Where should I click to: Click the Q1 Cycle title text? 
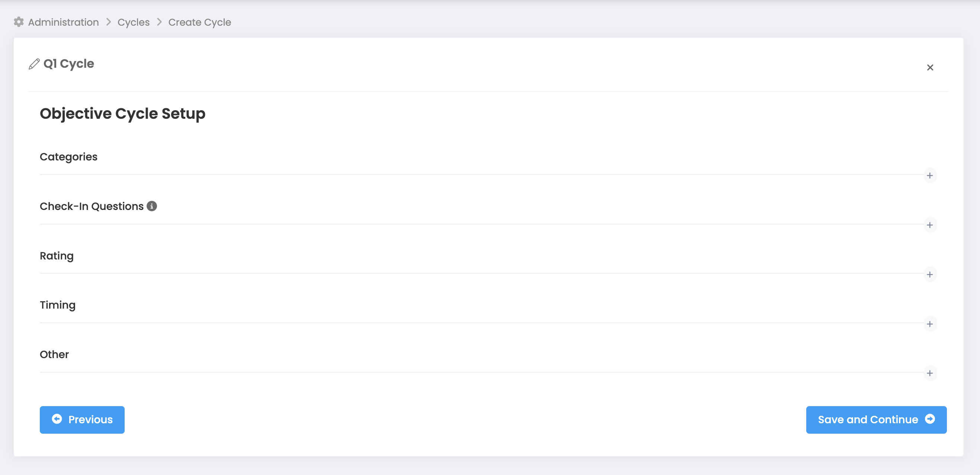[x=69, y=64]
